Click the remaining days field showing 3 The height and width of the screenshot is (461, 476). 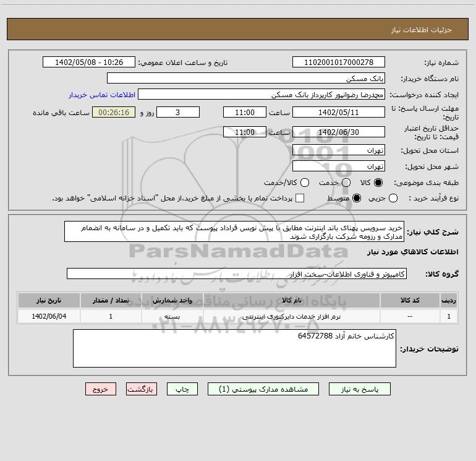coord(178,112)
